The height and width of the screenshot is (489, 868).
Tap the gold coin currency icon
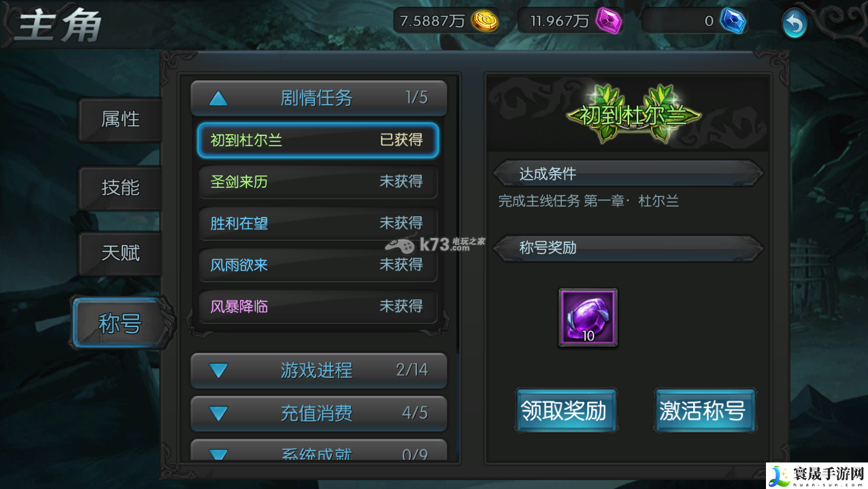coord(483,21)
